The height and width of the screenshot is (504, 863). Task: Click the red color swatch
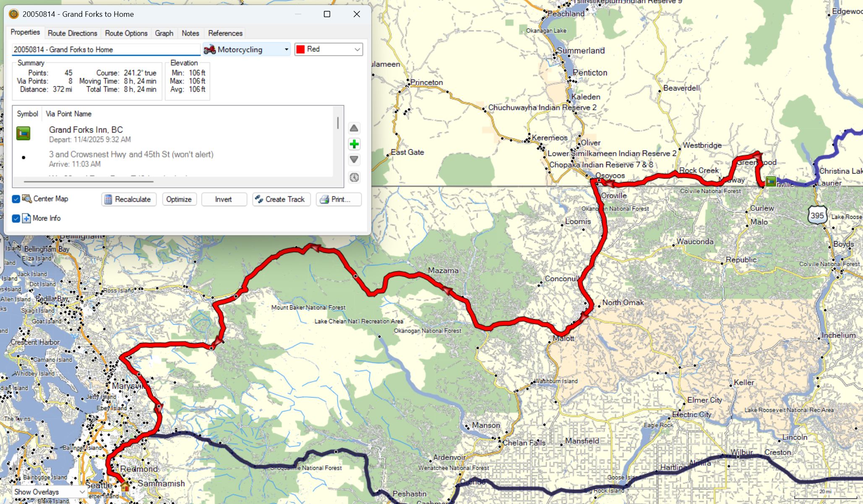pos(300,49)
